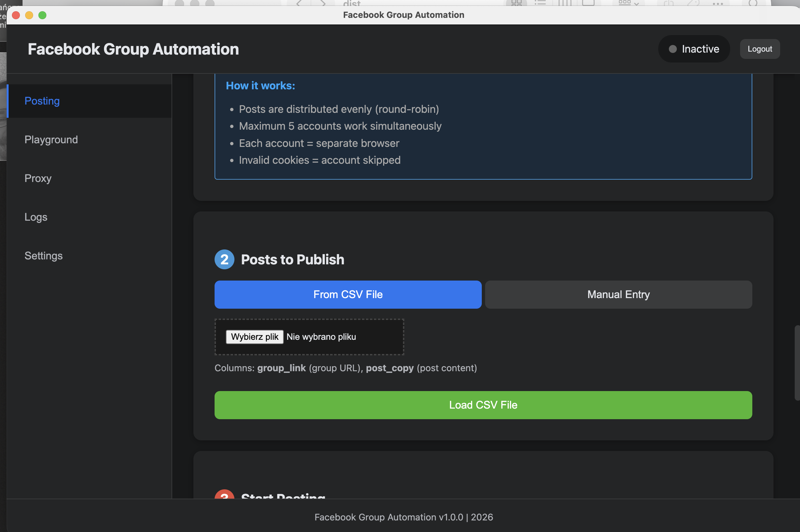Image resolution: width=800 pixels, height=532 pixels.
Task: Switch to Manual Entry mode
Action: (618, 294)
